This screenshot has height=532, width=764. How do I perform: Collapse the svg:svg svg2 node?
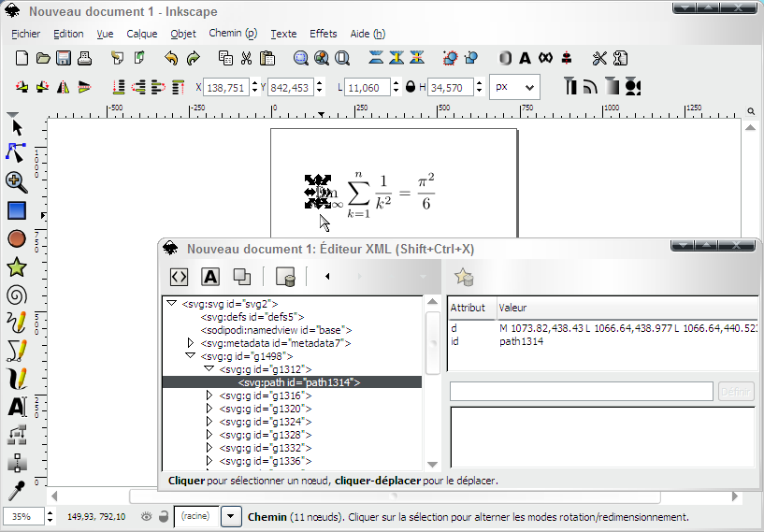tap(171, 304)
